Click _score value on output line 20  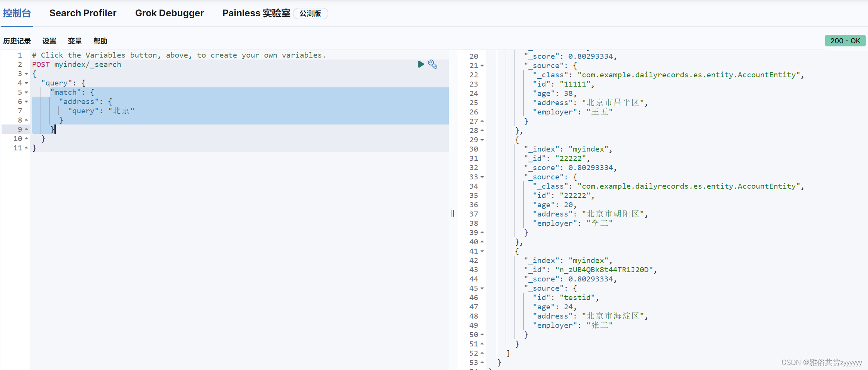tap(591, 56)
